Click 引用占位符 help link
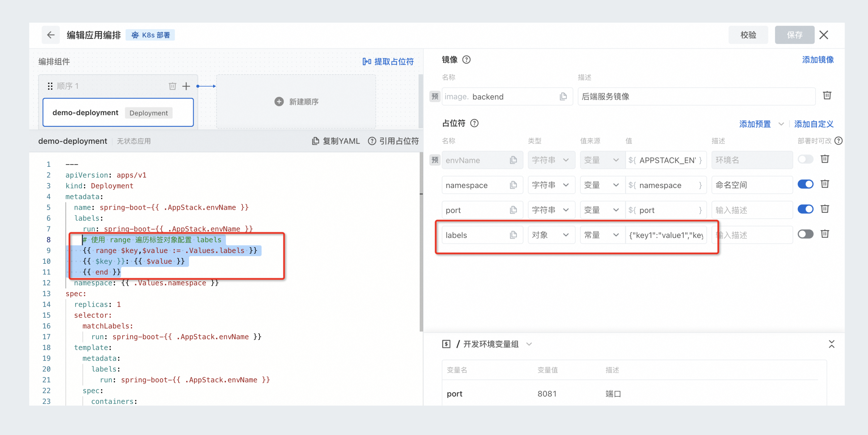The width and height of the screenshot is (868, 435). [x=393, y=141]
